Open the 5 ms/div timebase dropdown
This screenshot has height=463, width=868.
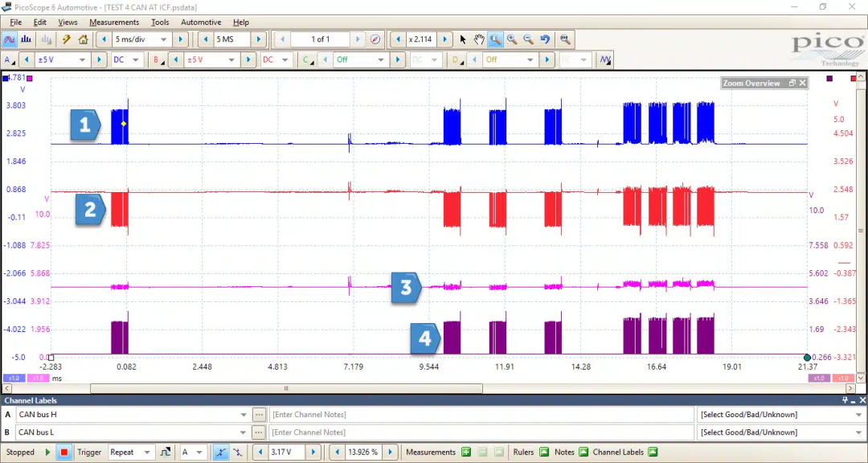[x=165, y=39]
